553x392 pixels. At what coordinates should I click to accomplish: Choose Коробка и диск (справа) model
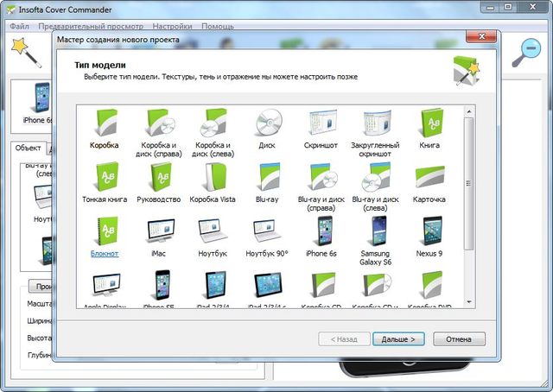(159, 123)
